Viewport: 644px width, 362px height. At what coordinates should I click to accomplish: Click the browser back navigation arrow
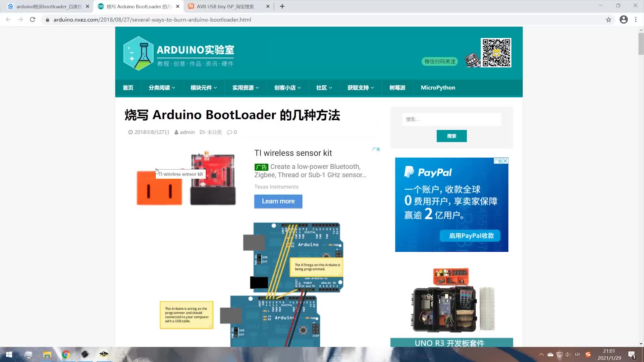click(x=8, y=19)
